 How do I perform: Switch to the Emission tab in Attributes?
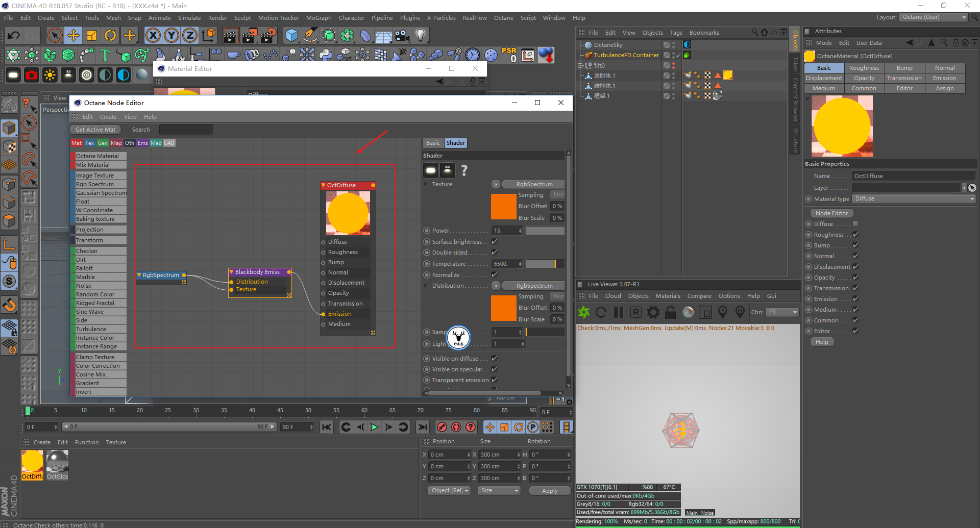pos(944,78)
